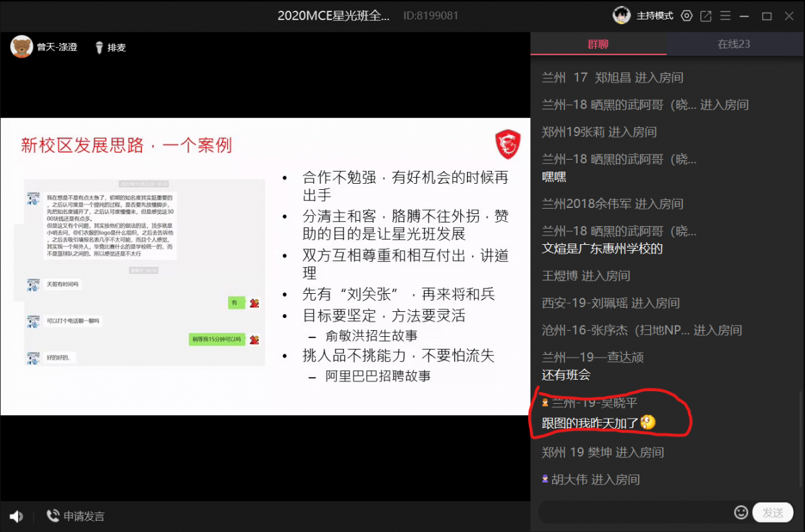
Task: Click chat row 郑州19张莉 进入房间
Action: pos(599,132)
